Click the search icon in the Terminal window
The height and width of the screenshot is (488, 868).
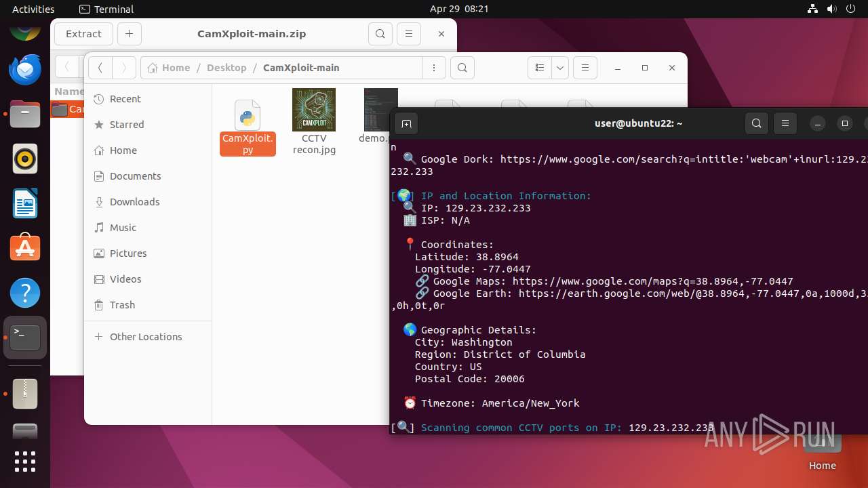(757, 123)
